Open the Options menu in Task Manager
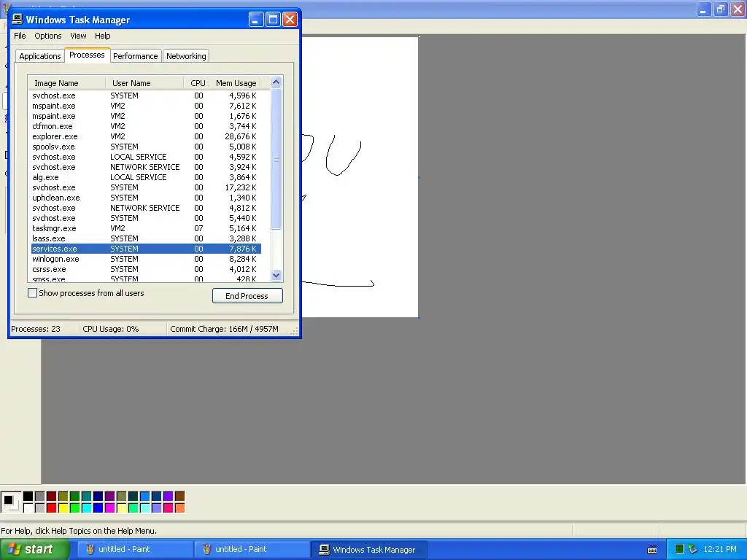Viewport: 747px width, 560px height. point(47,36)
